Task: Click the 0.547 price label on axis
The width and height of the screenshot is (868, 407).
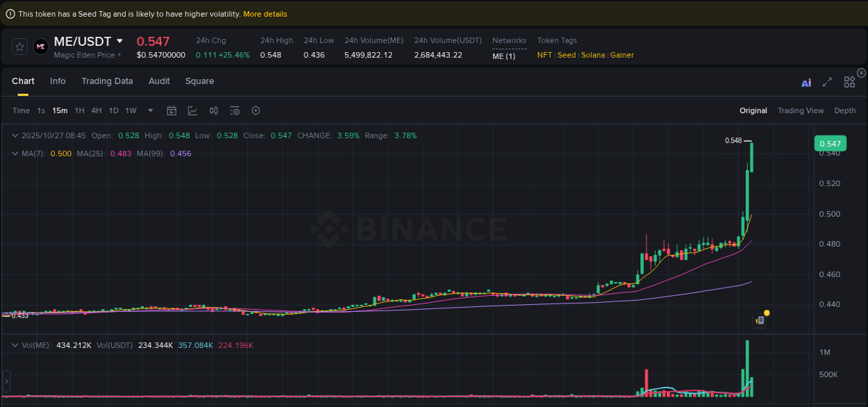Action: (x=831, y=143)
